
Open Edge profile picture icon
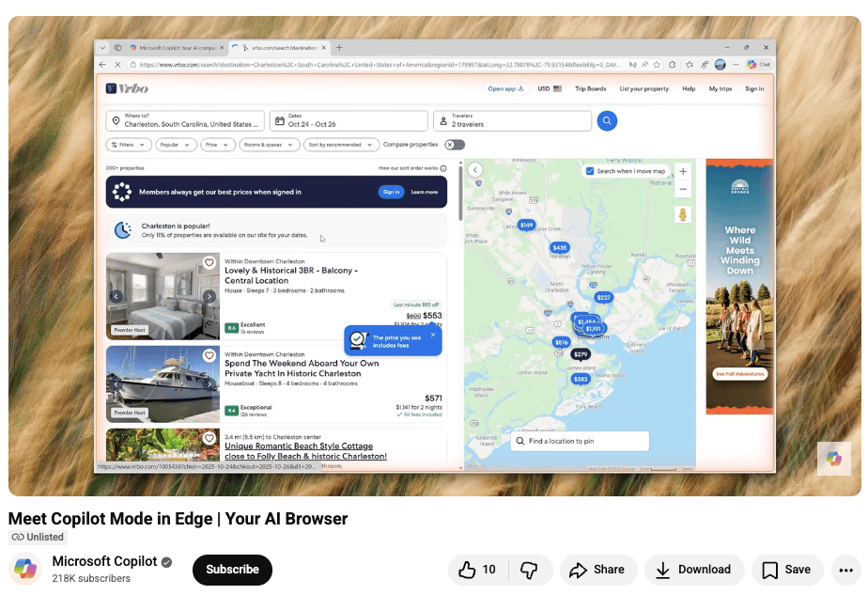point(720,64)
